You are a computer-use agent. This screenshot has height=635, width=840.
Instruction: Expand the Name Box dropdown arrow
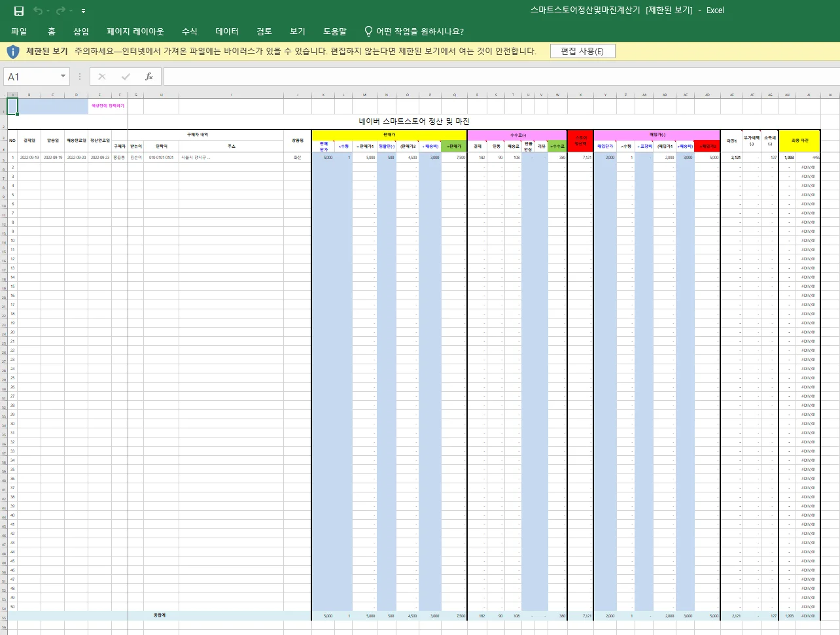tap(63, 77)
